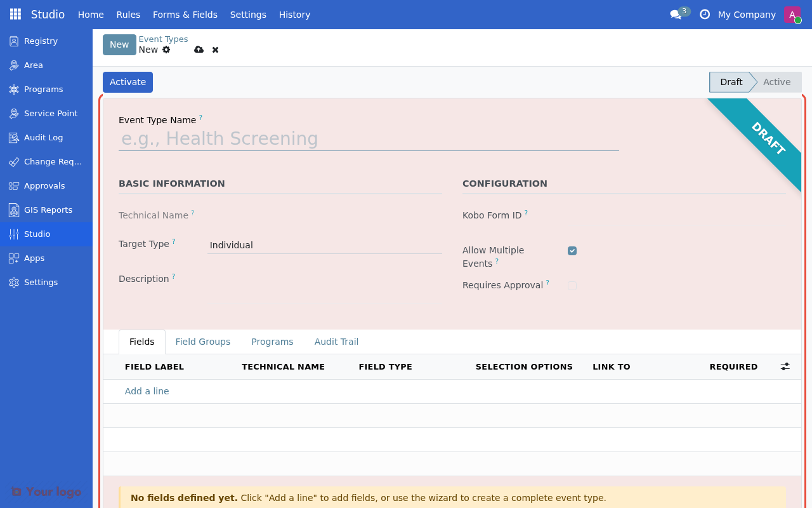Save the record with the cloud upload icon

[199, 50]
